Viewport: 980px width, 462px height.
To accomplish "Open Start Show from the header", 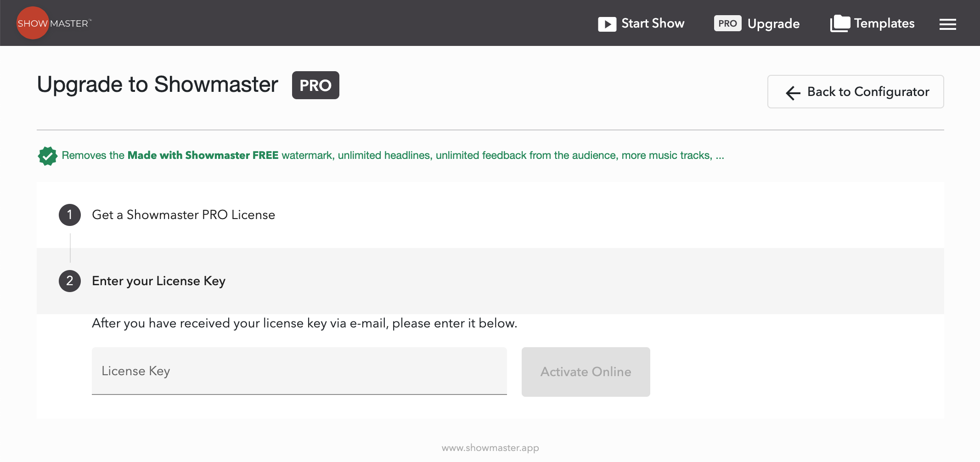I will (x=653, y=23).
